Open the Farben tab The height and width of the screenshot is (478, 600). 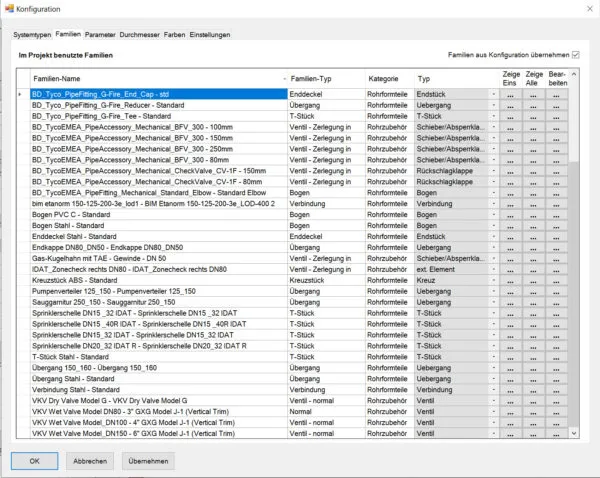click(174, 35)
